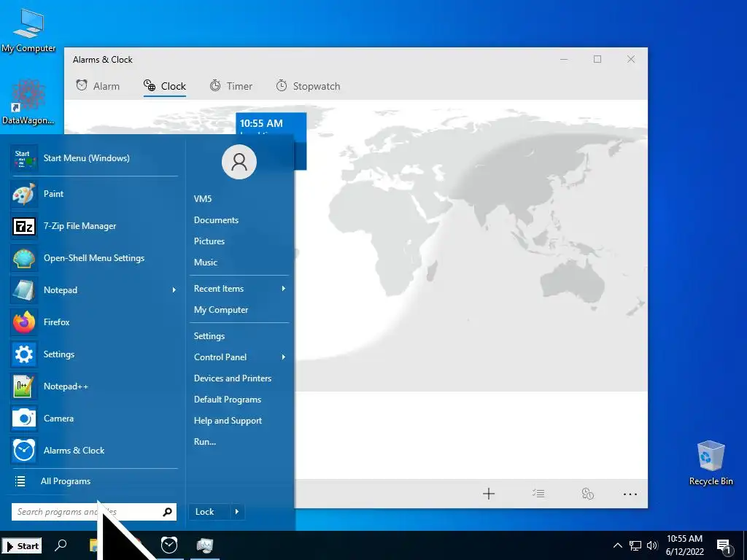This screenshot has height=560, width=747.
Task: Click the search magnifier in start menu
Action: coord(167,512)
